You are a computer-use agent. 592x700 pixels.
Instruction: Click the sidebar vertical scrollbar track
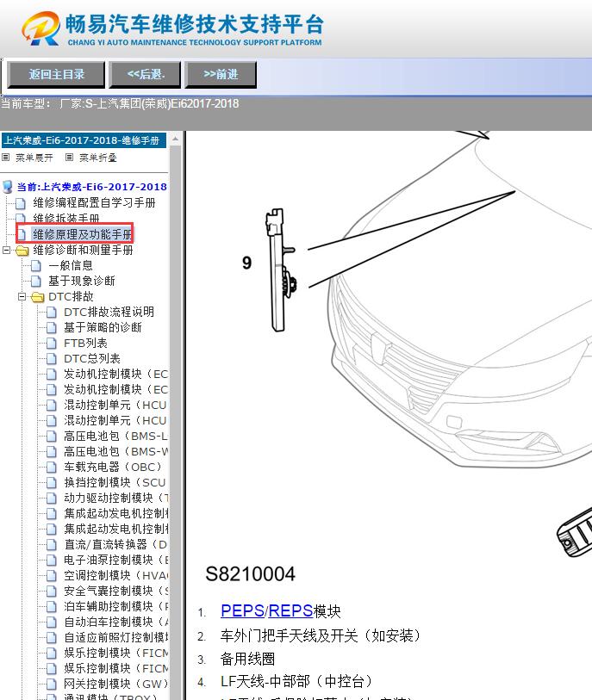(x=175, y=419)
